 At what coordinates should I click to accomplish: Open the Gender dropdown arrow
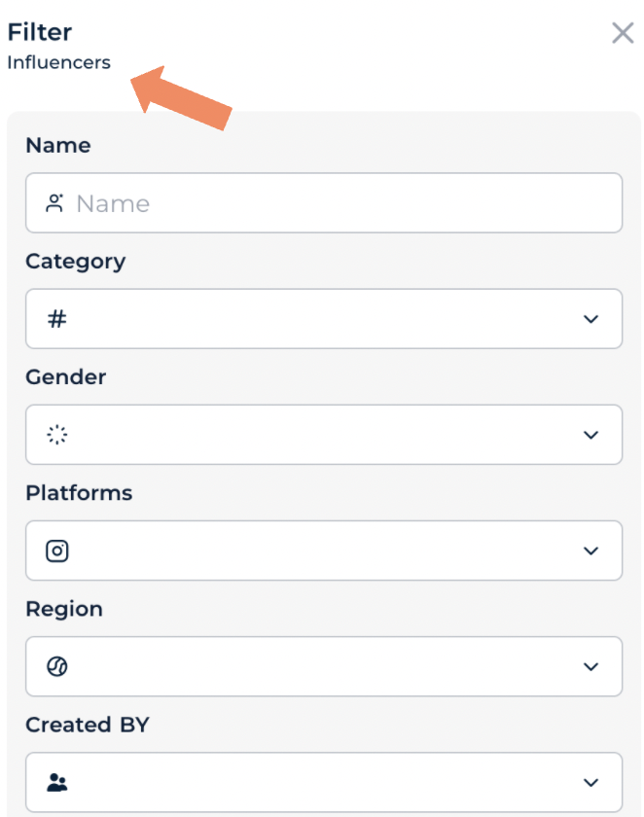tap(590, 435)
